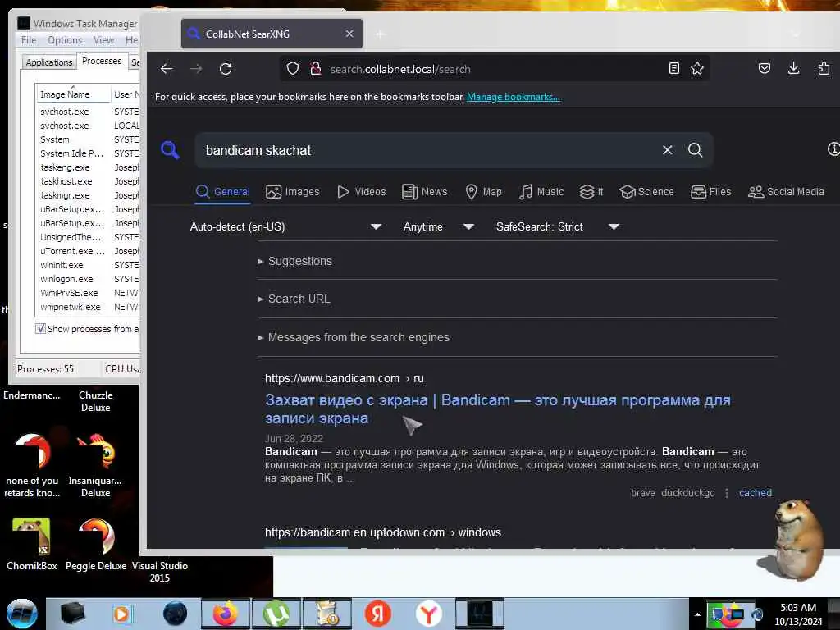This screenshot has width=840, height=630.
Task: Select the Files search category
Action: tap(711, 192)
